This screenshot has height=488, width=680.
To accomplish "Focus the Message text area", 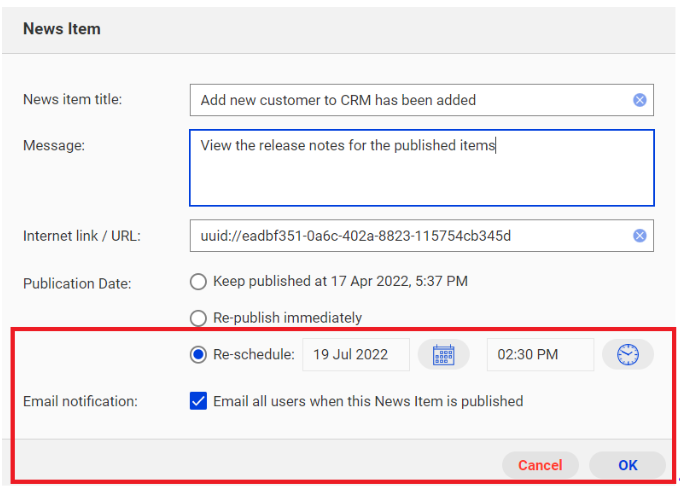I will [422, 167].
